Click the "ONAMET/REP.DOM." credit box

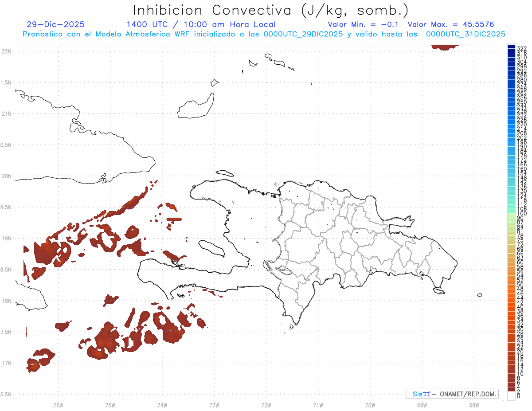pos(452,394)
